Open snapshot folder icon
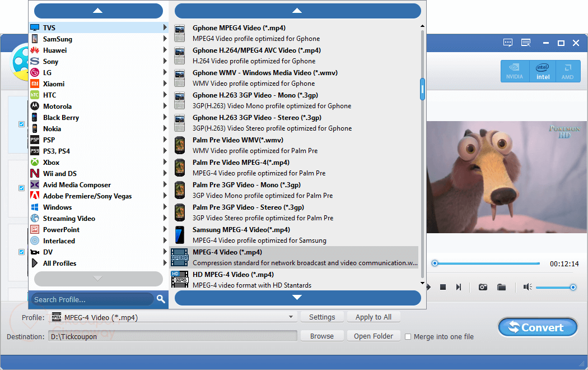588x370 pixels. point(501,287)
